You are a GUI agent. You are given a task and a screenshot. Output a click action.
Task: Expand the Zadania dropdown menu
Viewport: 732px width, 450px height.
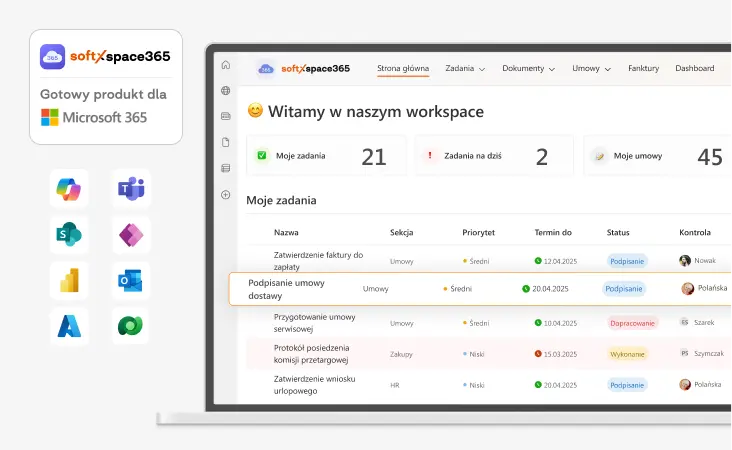(x=465, y=69)
